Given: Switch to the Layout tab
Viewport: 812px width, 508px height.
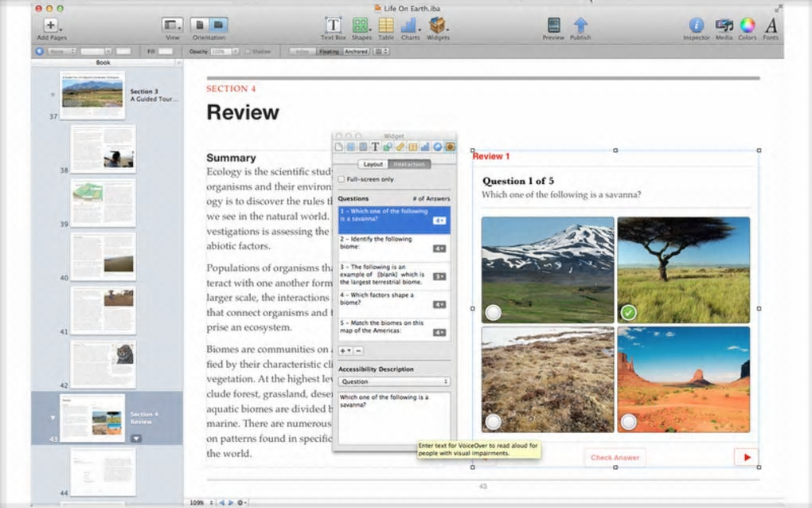Looking at the screenshot, I should [x=373, y=164].
